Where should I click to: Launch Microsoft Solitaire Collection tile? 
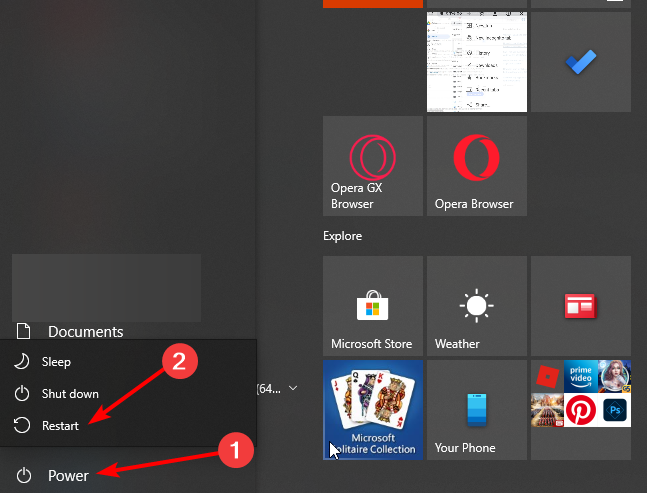point(373,410)
